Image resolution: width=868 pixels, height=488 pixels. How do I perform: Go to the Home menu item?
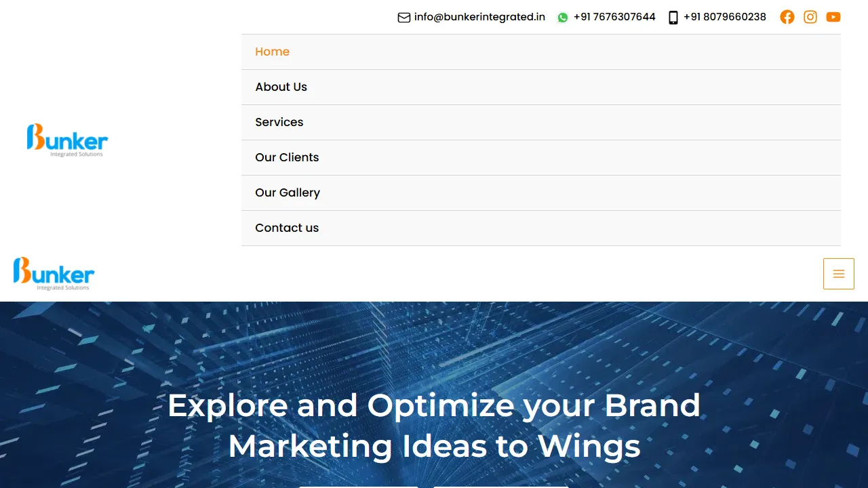(x=272, y=52)
